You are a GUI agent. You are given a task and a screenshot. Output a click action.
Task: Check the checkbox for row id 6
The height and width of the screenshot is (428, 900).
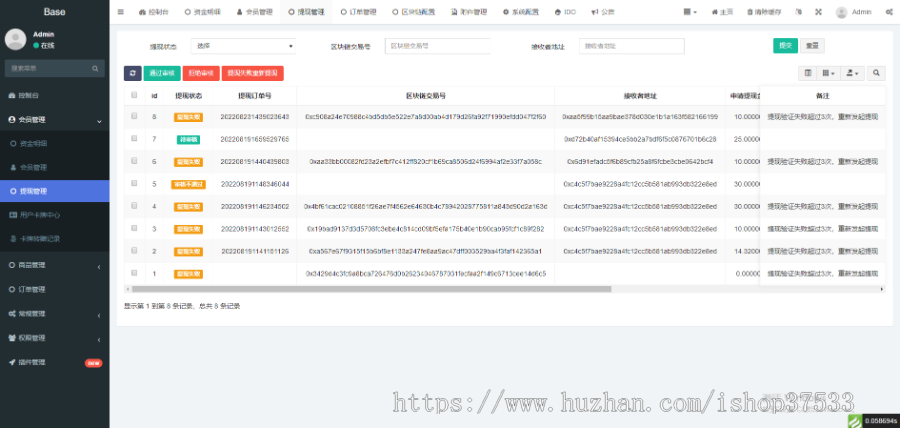pyautogui.click(x=134, y=161)
